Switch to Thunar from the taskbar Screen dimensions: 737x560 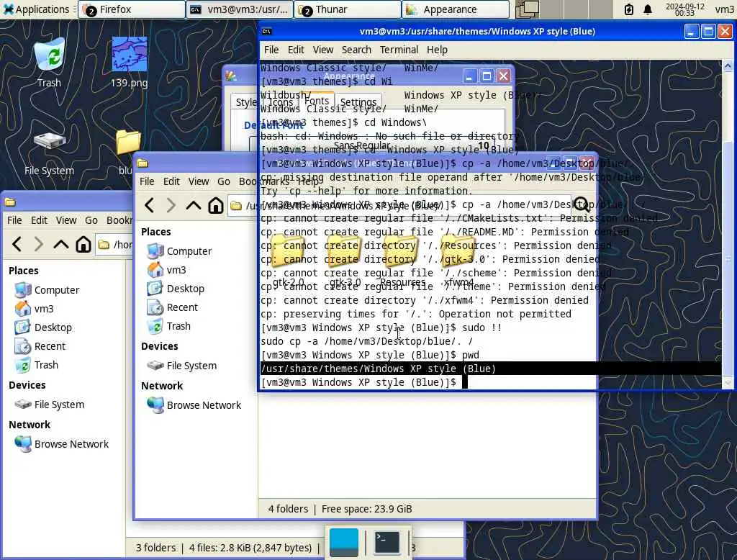[x=348, y=9]
